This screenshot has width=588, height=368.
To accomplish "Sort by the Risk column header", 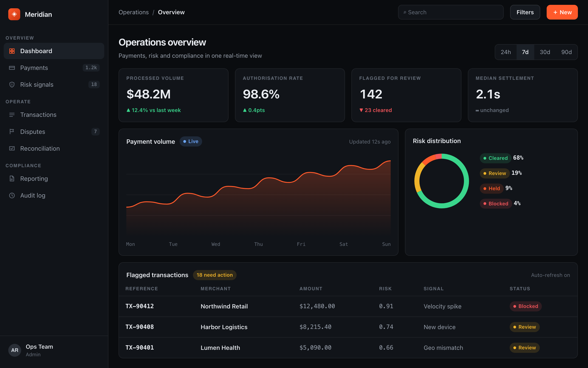I will 385,289.
